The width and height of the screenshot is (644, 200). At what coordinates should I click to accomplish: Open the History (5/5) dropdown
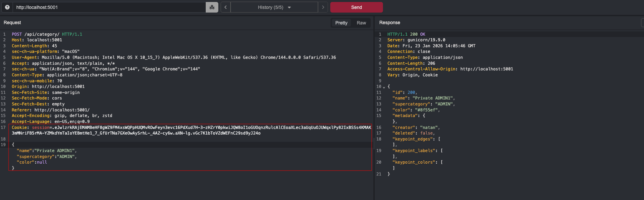[274, 7]
